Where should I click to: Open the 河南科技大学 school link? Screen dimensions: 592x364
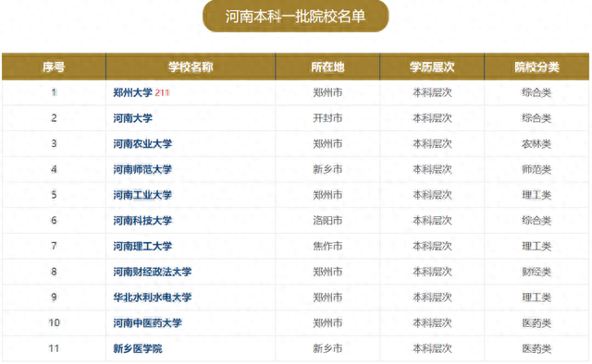click(142, 220)
